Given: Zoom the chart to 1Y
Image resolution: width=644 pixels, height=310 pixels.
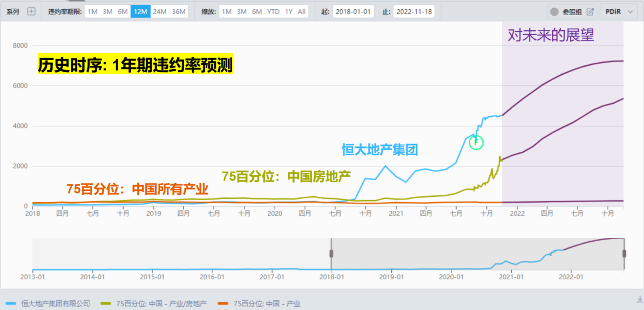Looking at the screenshot, I should click(289, 12).
